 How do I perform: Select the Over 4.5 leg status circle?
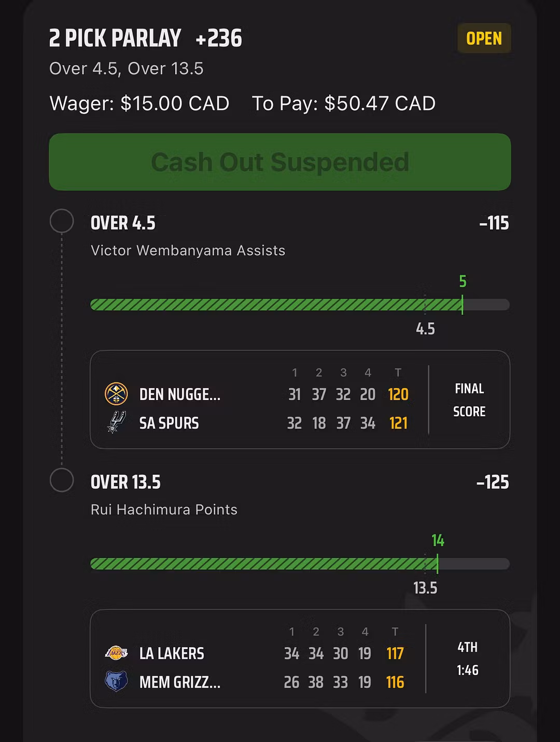62,222
